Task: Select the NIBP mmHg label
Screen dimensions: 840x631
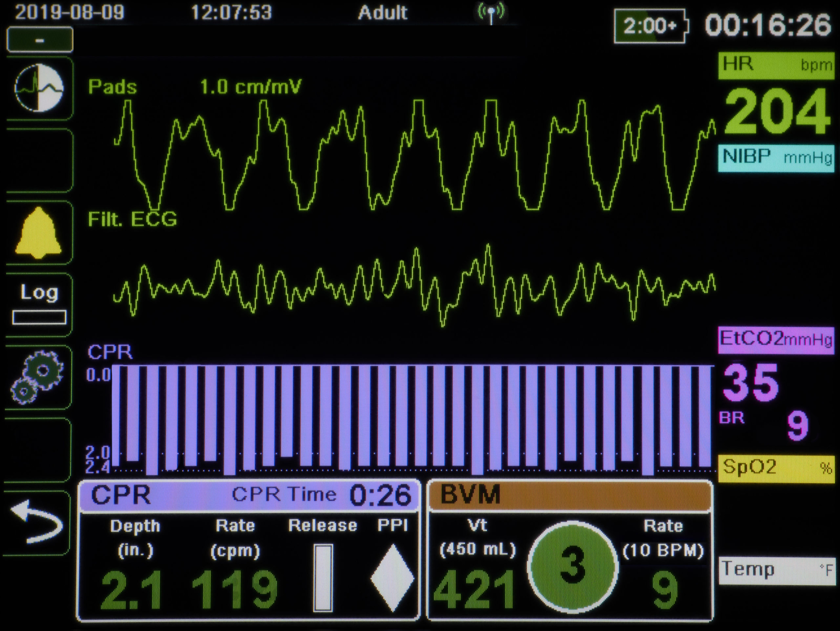Action: [x=776, y=157]
